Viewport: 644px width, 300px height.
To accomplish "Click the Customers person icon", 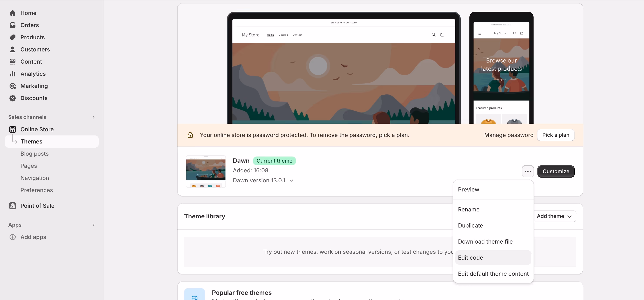I will click(12, 49).
